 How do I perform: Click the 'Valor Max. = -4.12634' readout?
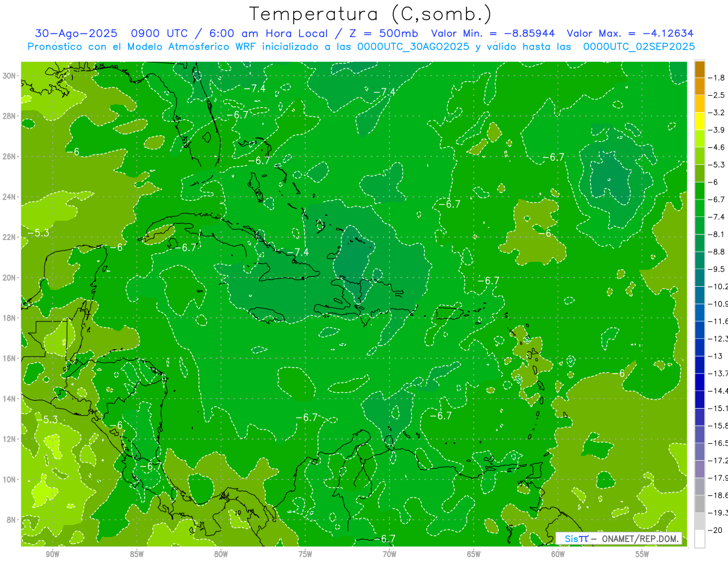click(630, 33)
